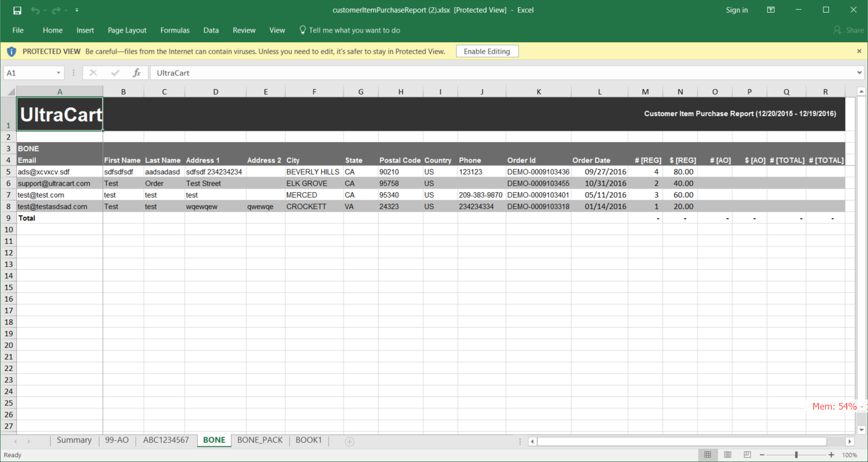This screenshot has height=462, width=868.
Task: Open Ribbon Display Options
Action: [770, 10]
